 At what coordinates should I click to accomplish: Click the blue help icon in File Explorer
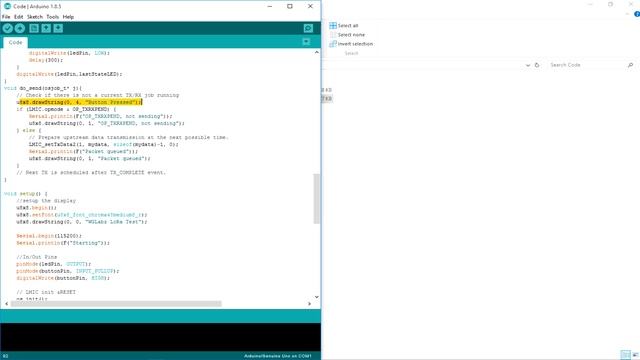(x=637, y=14)
